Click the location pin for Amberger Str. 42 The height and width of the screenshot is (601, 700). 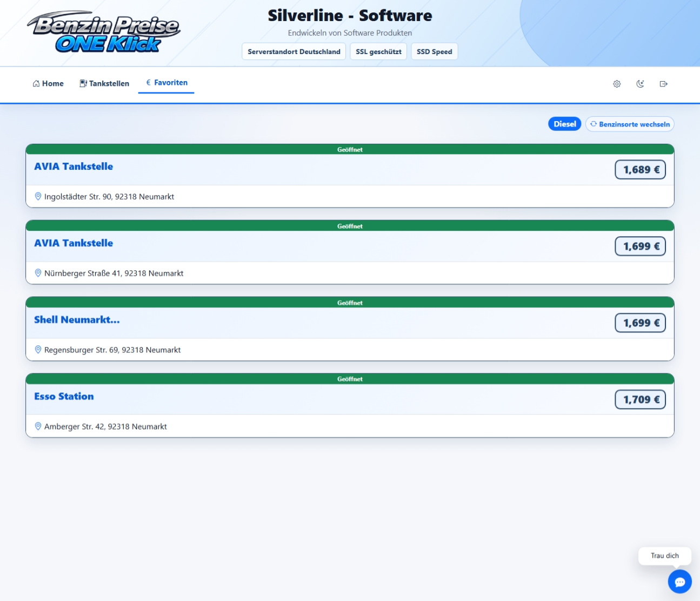[x=38, y=426]
